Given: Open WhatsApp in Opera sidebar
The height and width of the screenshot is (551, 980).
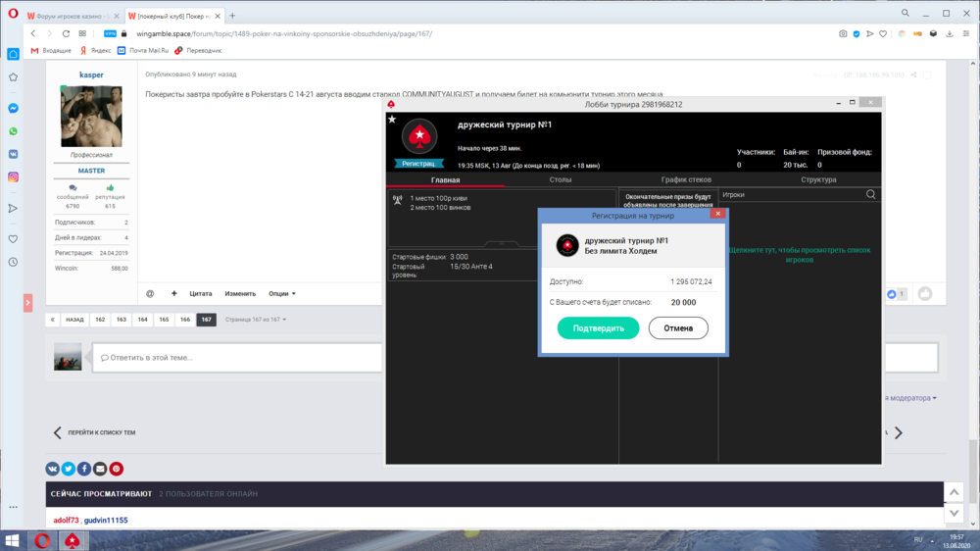Looking at the screenshot, I should point(14,131).
